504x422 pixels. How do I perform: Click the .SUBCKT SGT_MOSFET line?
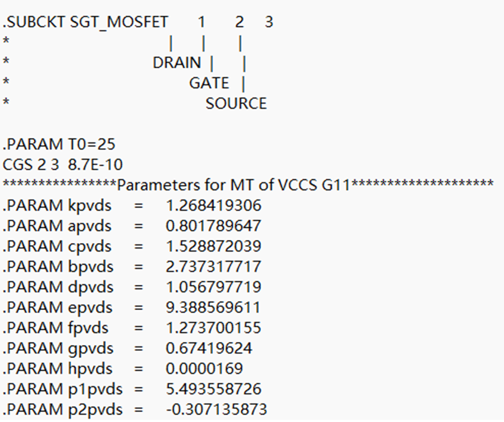tap(86, 22)
